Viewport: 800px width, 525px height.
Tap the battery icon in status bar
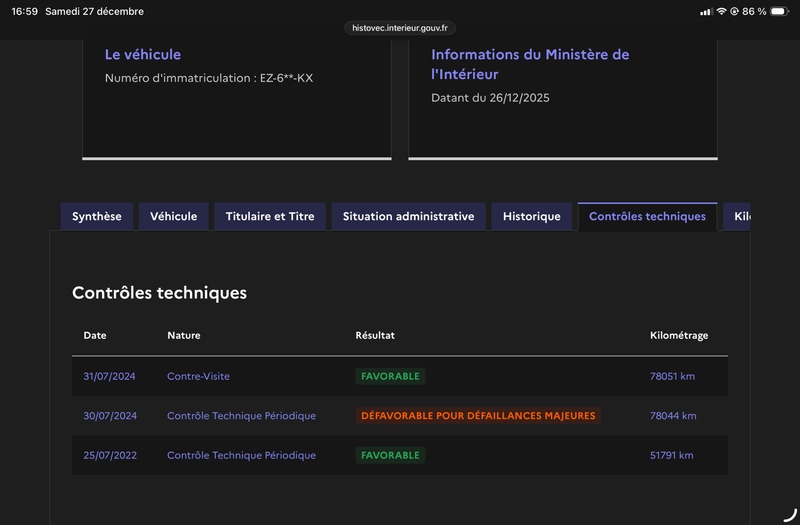[x=779, y=12]
